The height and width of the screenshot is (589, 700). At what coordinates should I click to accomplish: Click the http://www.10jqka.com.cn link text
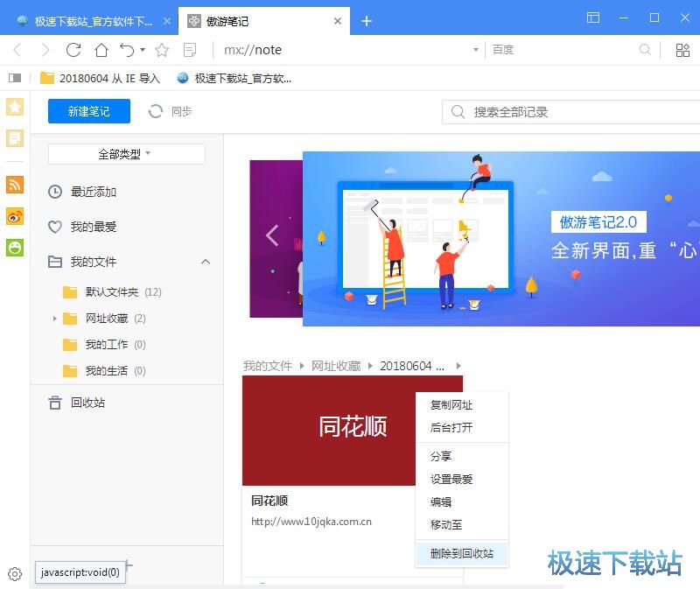pyautogui.click(x=311, y=522)
